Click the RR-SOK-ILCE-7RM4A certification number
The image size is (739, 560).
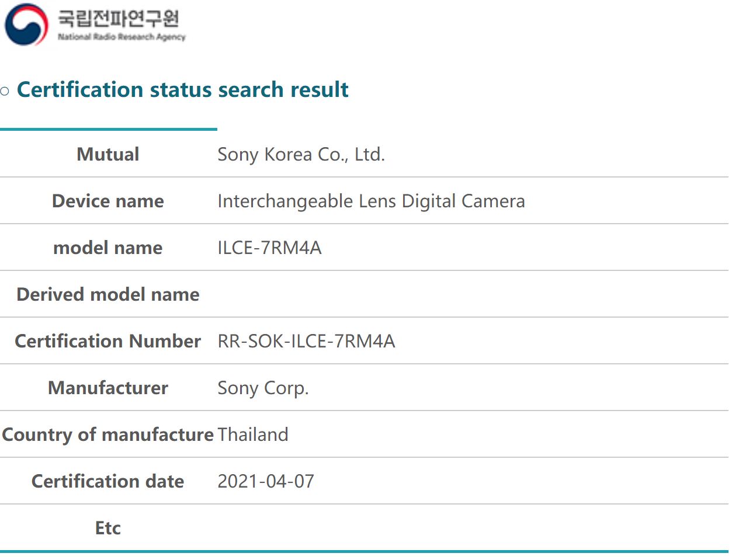[x=306, y=341]
